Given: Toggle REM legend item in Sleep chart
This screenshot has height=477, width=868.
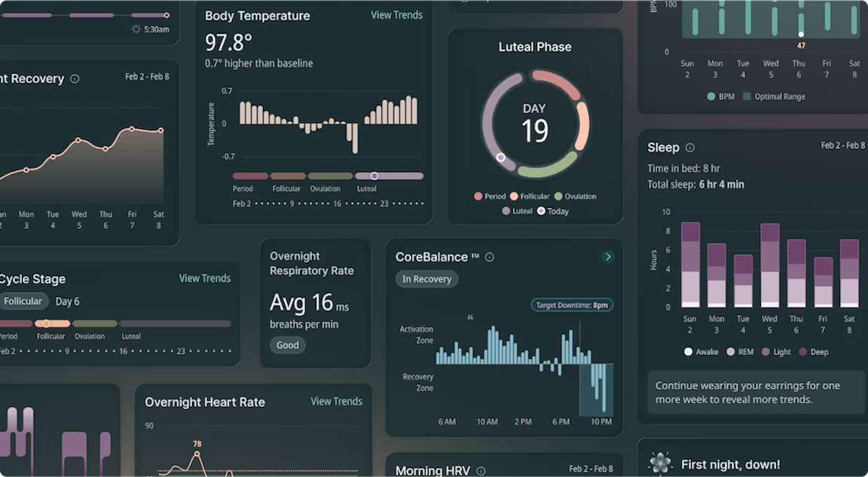Looking at the screenshot, I should pyautogui.click(x=740, y=352).
